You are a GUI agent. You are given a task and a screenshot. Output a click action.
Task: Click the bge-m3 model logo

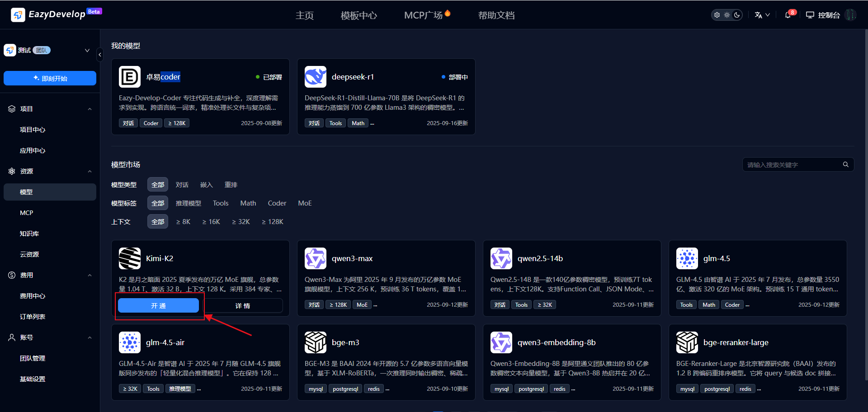tap(316, 342)
